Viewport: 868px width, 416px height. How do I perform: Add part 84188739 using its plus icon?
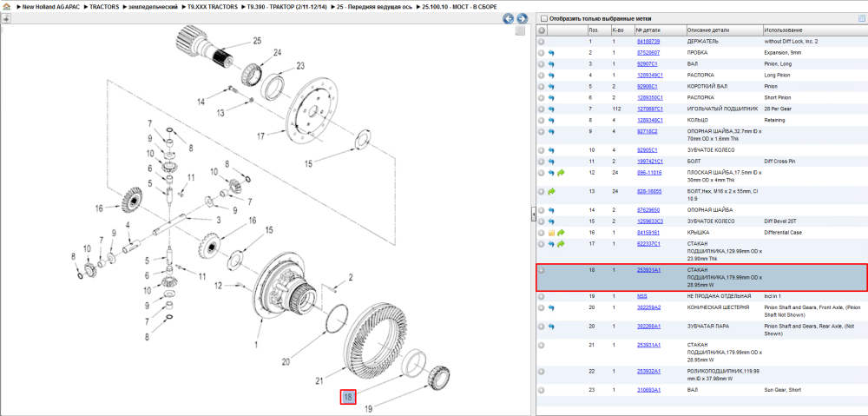pos(542,42)
